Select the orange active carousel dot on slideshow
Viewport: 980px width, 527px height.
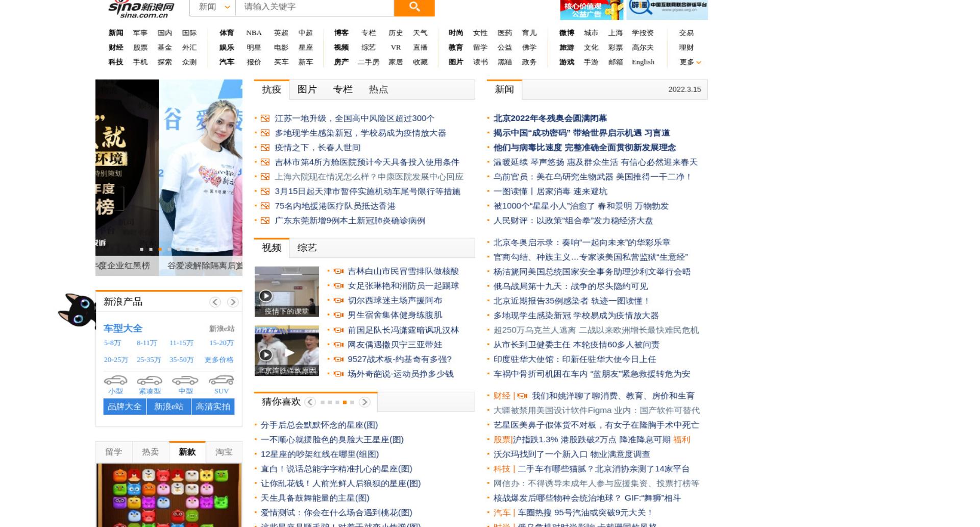(160, 249)
